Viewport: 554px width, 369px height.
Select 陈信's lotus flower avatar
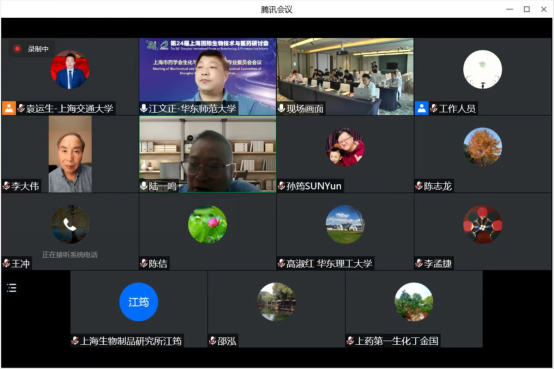pos(207,224)
